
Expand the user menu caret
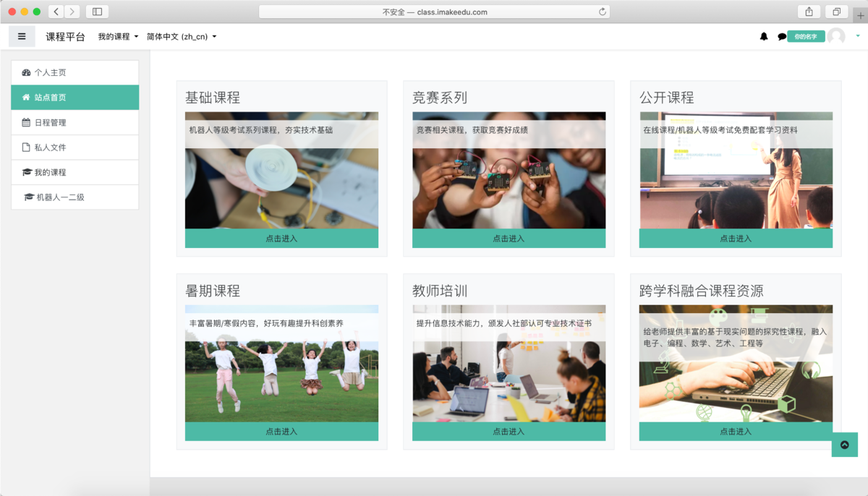pyautogui.click(x=858, y=35)
